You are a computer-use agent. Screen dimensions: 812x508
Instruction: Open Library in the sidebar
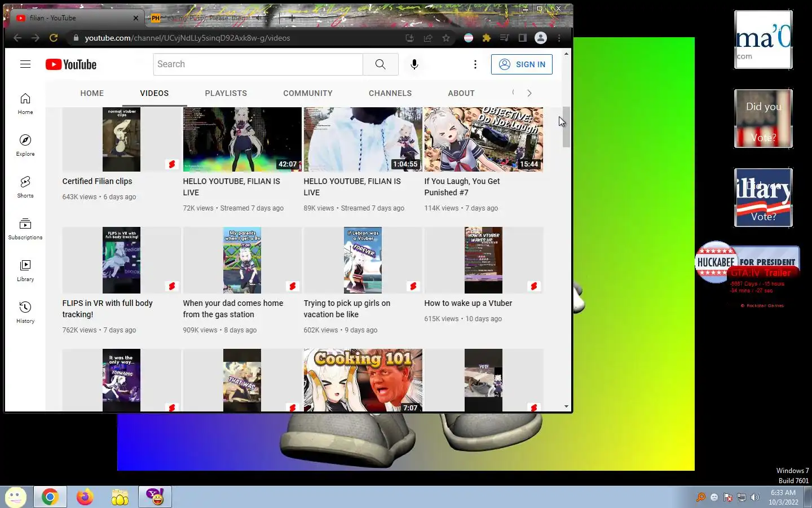25,271
